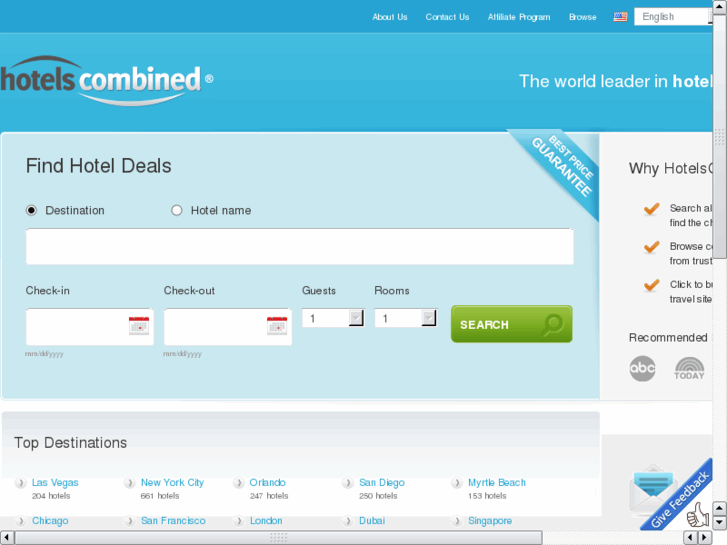Screen dimensions: 727x545
Task: Click the HotelsCombined logo
Action: (x=107, y=81)
